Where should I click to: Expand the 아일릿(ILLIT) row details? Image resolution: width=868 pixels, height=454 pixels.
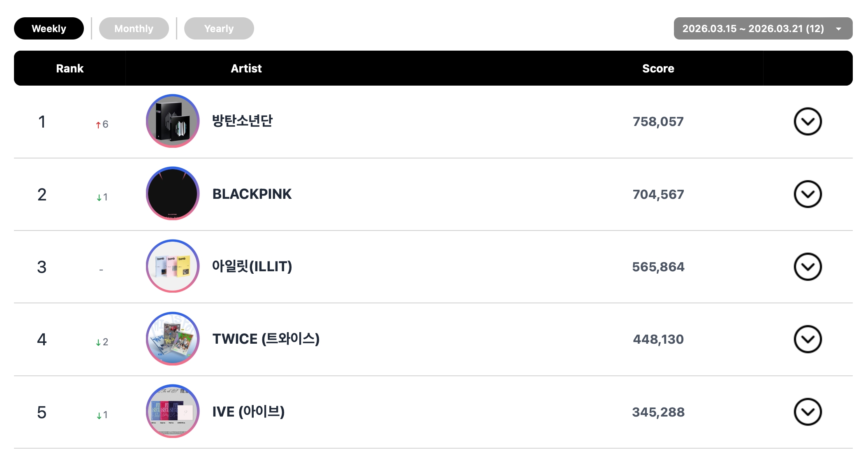[x=808, y=267]
